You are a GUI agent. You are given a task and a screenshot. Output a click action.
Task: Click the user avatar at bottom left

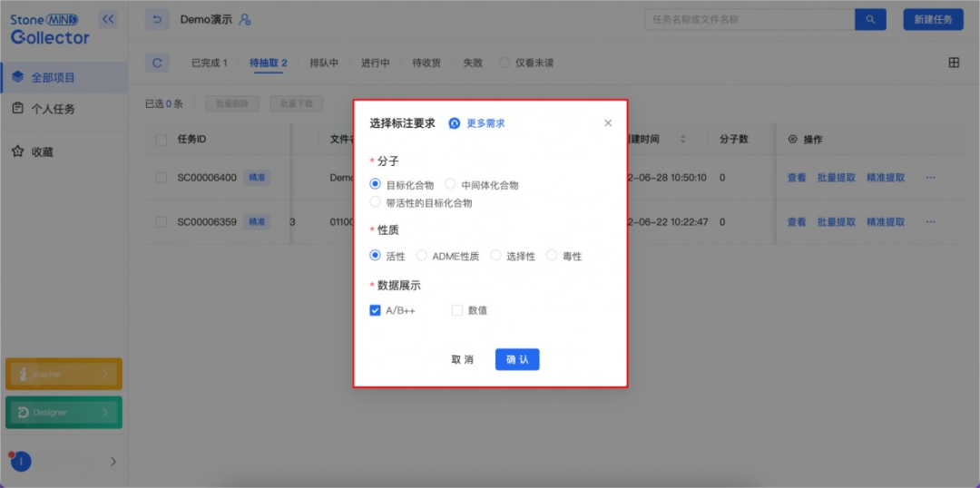(21, 461)
